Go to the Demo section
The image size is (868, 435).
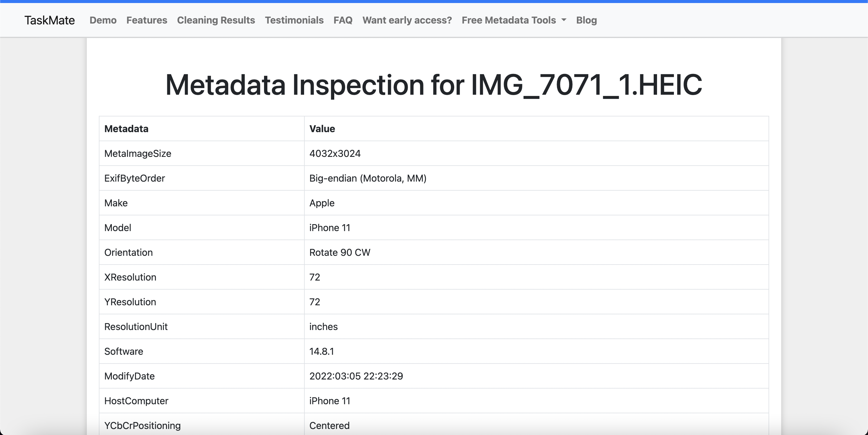point(103,20)
